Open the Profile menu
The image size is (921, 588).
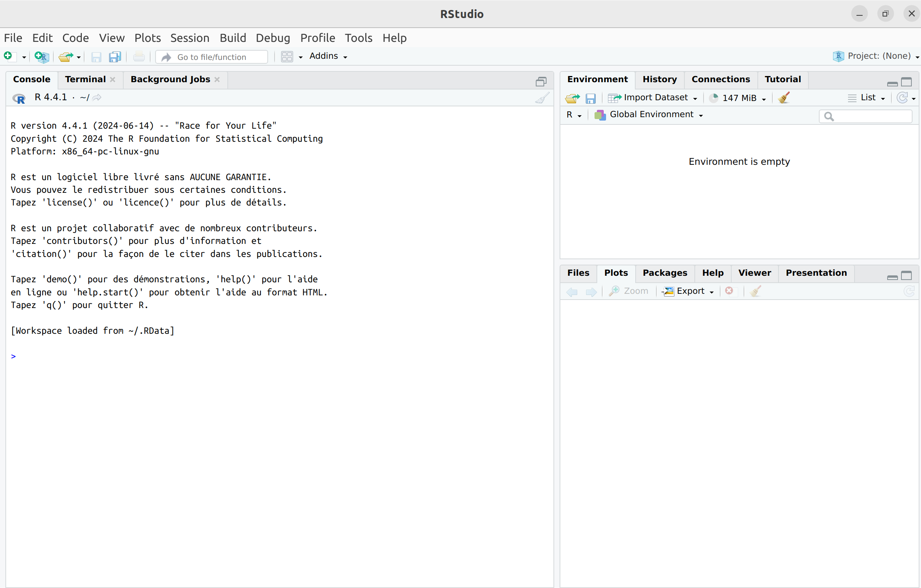click(318, 38)
